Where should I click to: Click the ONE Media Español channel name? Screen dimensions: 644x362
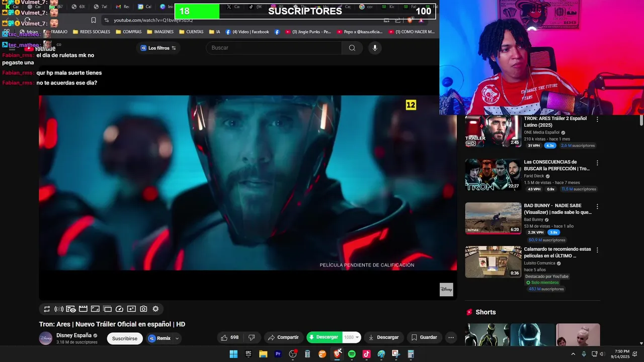pyautogui.click(x=542, y=132)
